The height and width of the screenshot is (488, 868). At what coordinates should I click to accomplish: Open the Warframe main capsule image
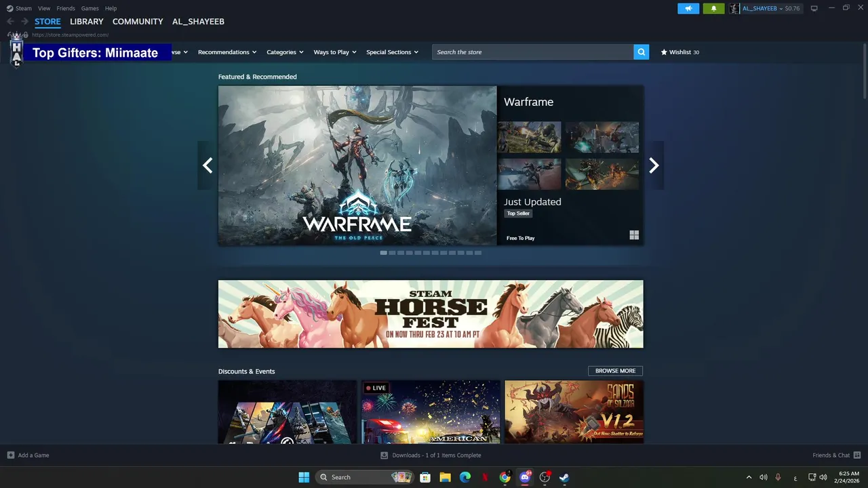pos(357,165)
